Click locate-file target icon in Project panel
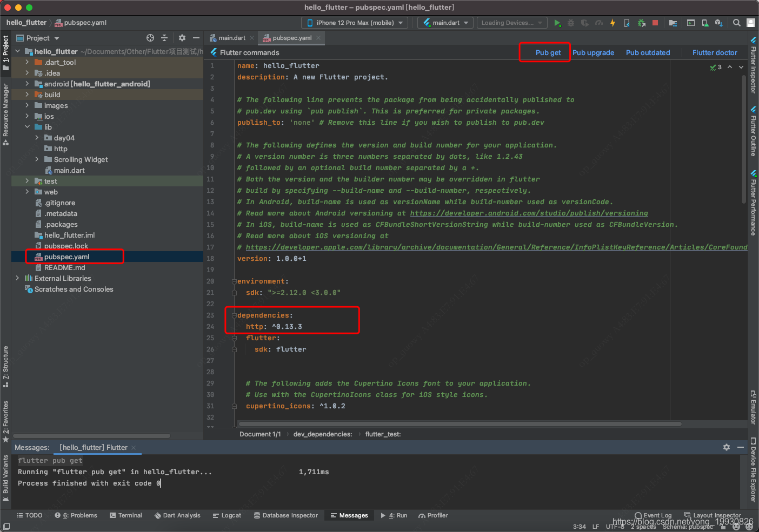The width and height of the screenshot is (759, 532). point(150,38)
